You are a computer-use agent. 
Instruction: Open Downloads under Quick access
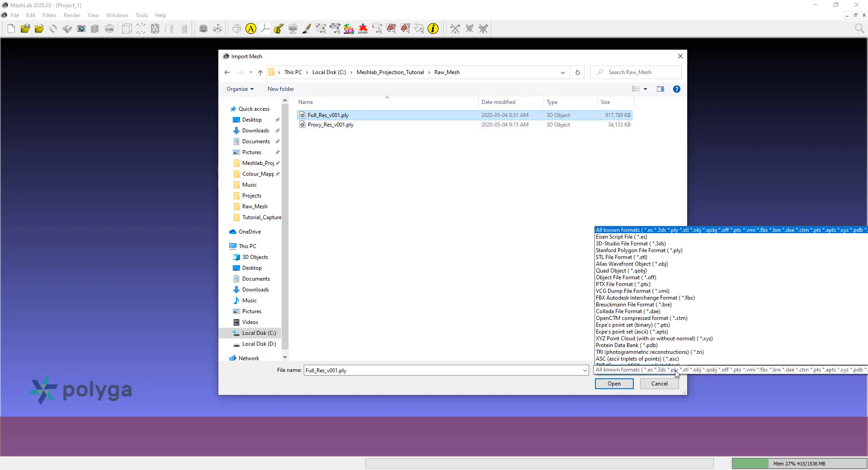(x=255, y=131)
